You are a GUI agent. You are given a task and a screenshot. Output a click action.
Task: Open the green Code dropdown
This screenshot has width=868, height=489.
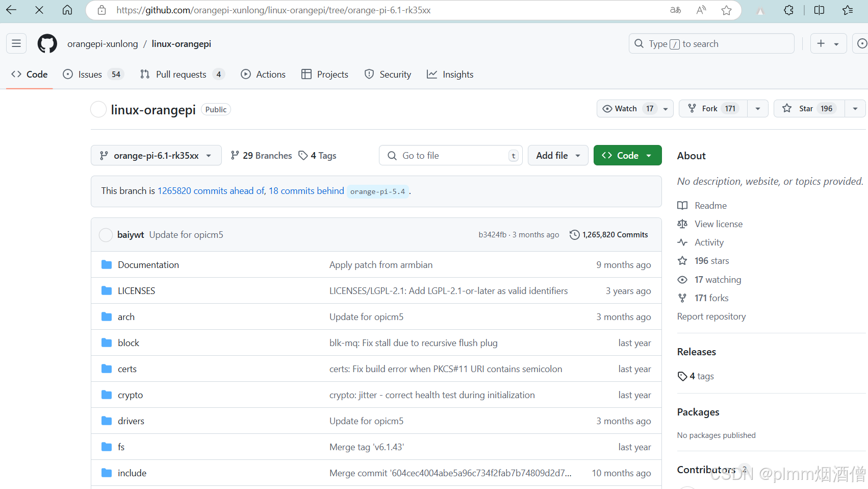[x=627, y=155]
